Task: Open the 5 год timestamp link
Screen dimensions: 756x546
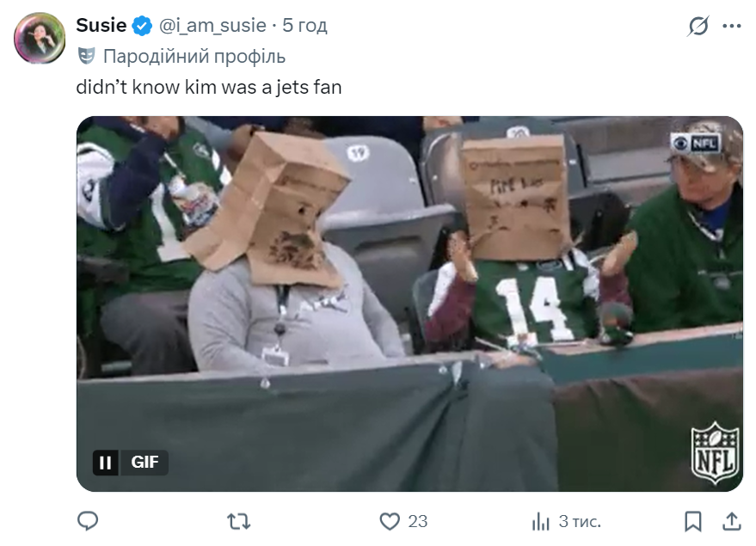Action: pos(304,26)
